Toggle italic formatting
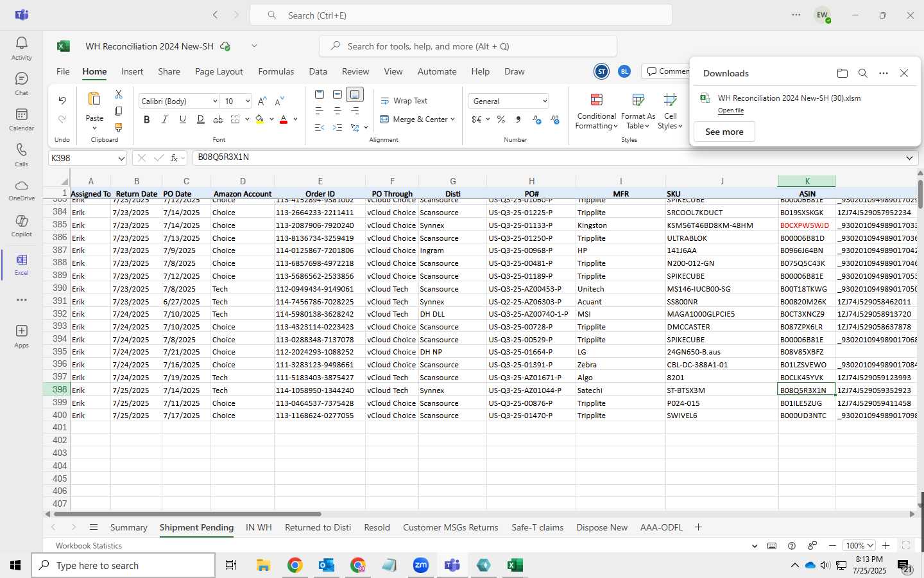Viewport: 924px width, 578px height. [x=165, y=119]
